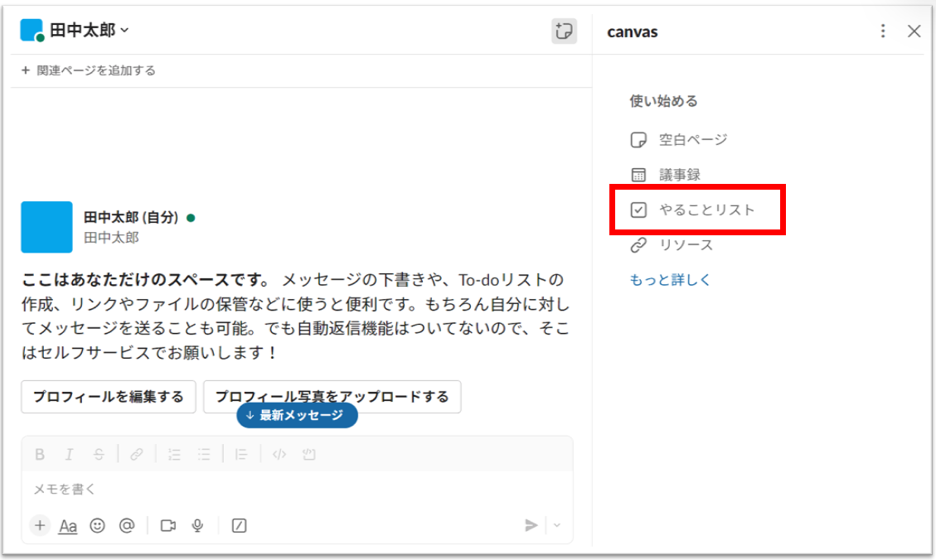Open the canvas more options menu
Screen dimensions: 936x560
click(x=882, y=31)
